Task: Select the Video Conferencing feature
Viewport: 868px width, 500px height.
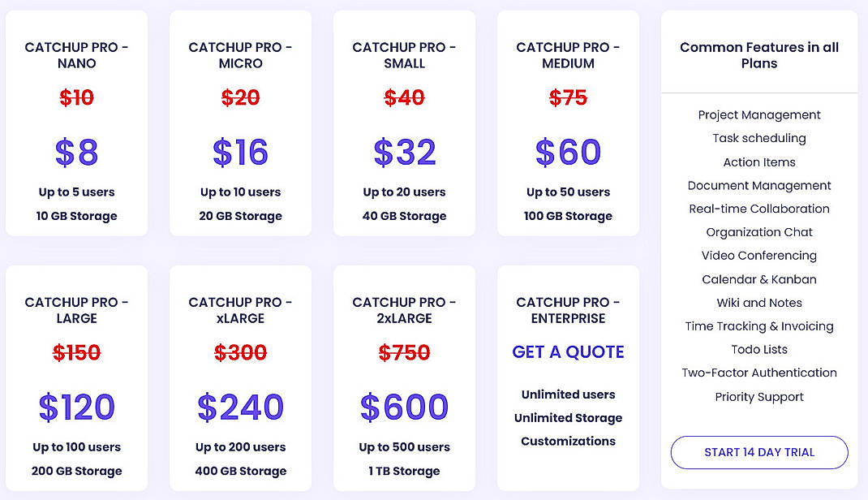Action: (758, 255)
